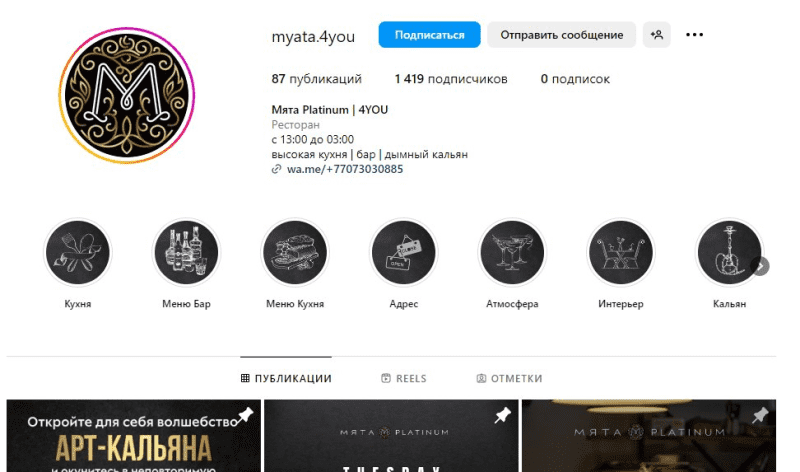Image resolution: width=800 pixels, height=472 pixels.
Task: Open the profile picture story
Action: click(127, 95)
